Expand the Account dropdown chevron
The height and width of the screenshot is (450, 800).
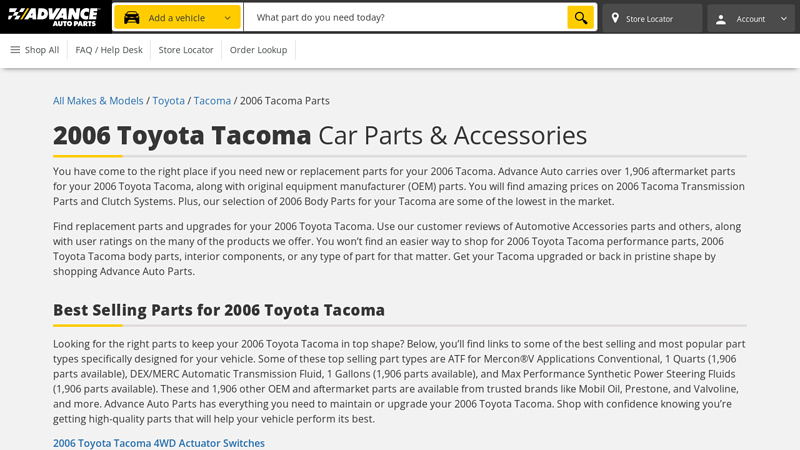784,18
